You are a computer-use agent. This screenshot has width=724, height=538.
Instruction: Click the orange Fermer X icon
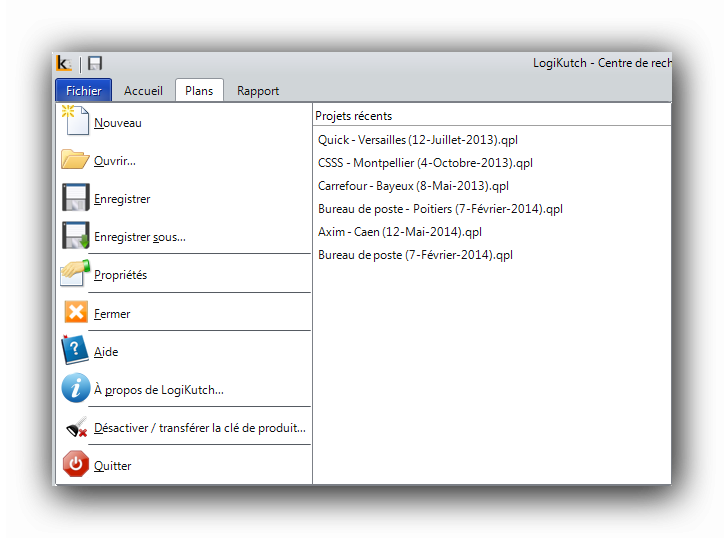[x=76, y=312]
